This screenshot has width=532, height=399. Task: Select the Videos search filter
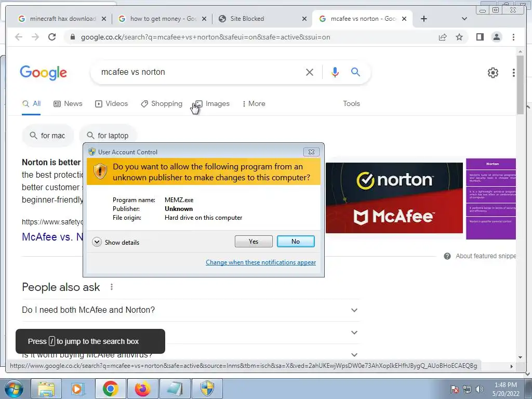111,103
